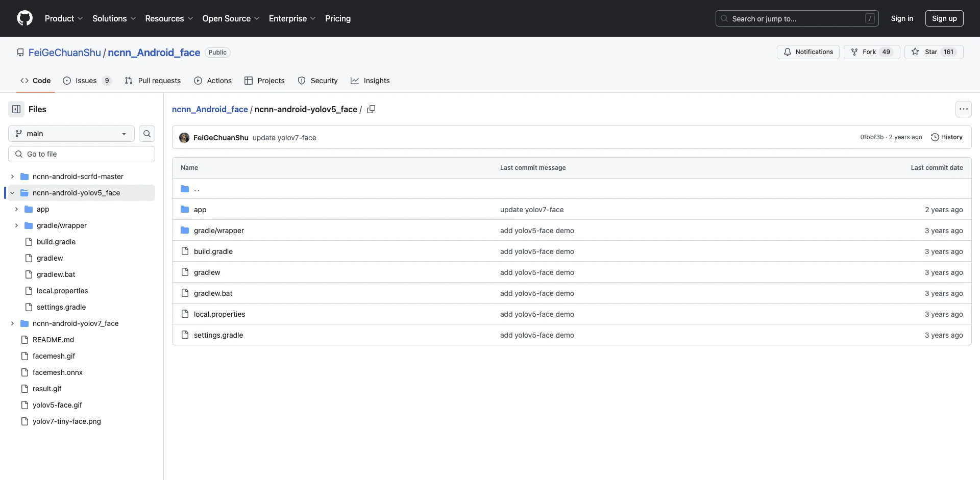980x480 pixels.
Task: Open the Resources menu dropdown
Action: 169,18
